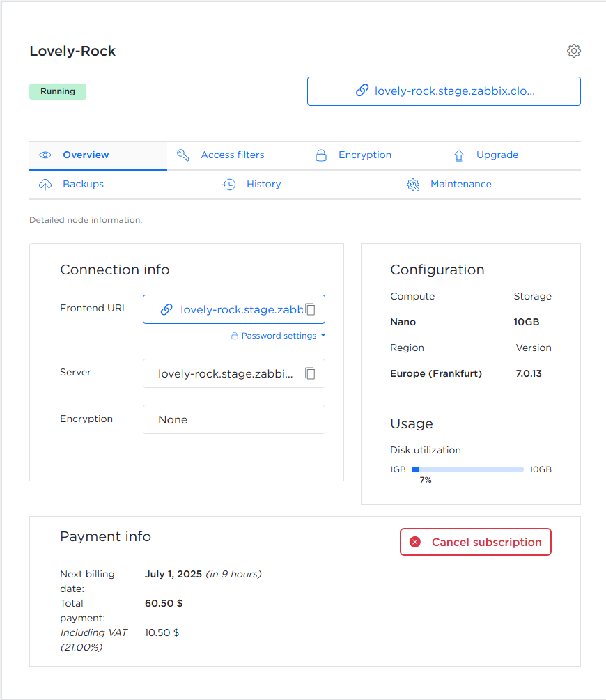Image resolution: width=606 pixels, height=700 pixels.
Task: Click the red X icon on Cancel subscription
Action: point(415,542)
